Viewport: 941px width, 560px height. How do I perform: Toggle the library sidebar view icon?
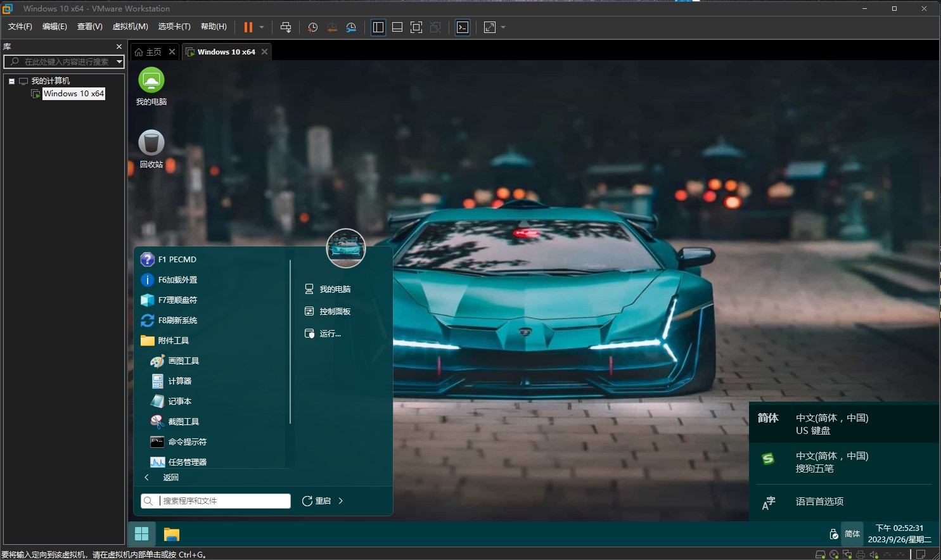tap(378, 27)
